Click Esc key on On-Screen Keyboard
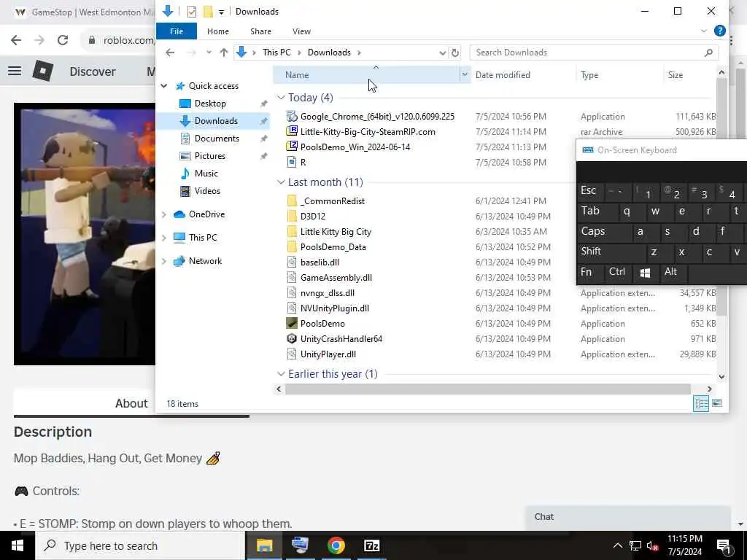This screenshot has width=747, height=560. (x=589, y=191)
